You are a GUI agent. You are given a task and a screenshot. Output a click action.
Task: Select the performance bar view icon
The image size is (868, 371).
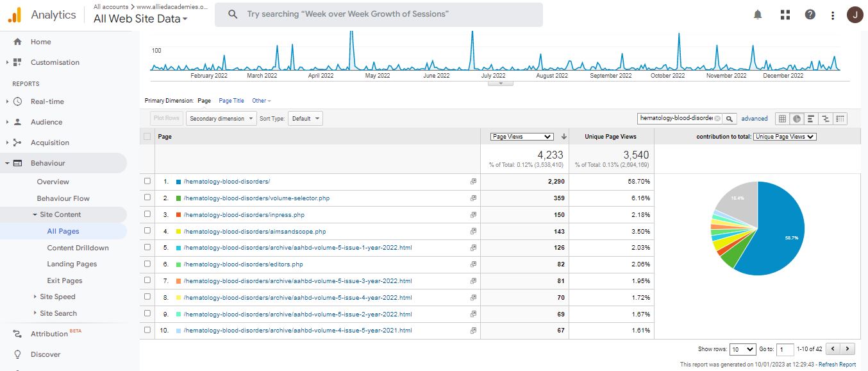(811, 119)
